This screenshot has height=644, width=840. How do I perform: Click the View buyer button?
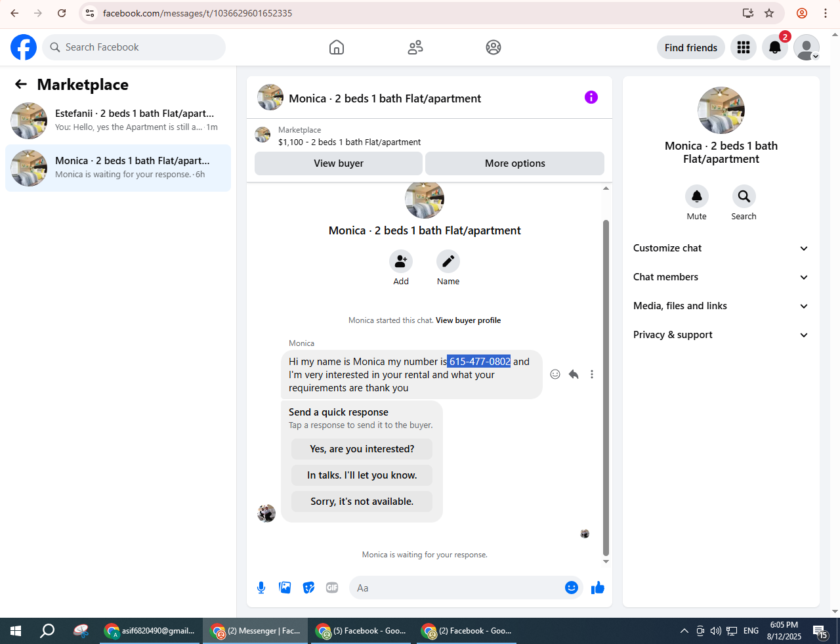[339, 163]
